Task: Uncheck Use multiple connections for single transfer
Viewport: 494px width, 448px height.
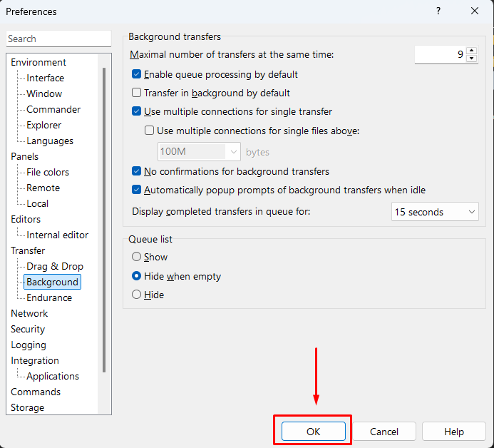Action: [137, 111]
